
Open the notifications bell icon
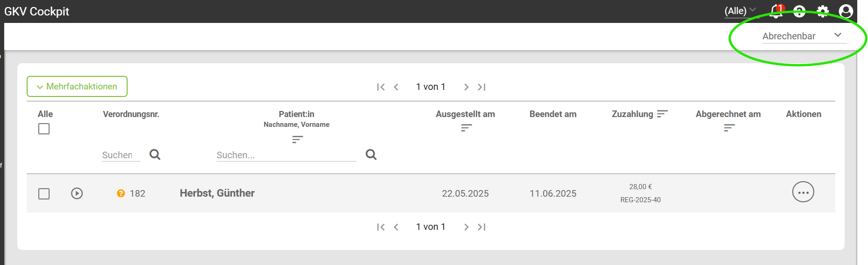[776, 11]
